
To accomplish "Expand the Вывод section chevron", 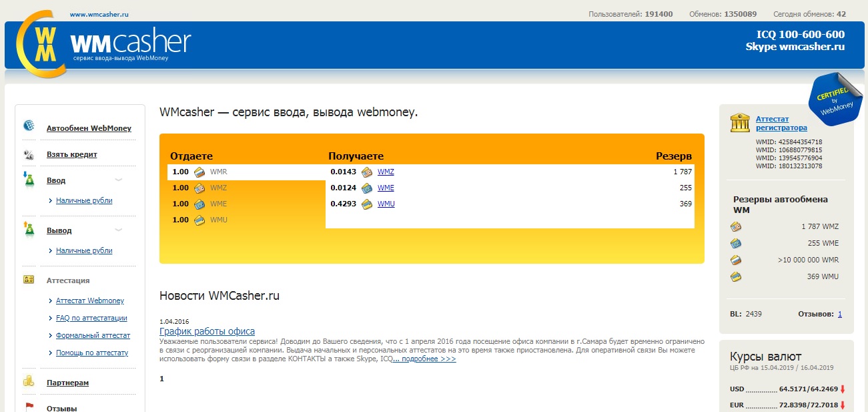I will pyautogui.click(x=118, y=230).
